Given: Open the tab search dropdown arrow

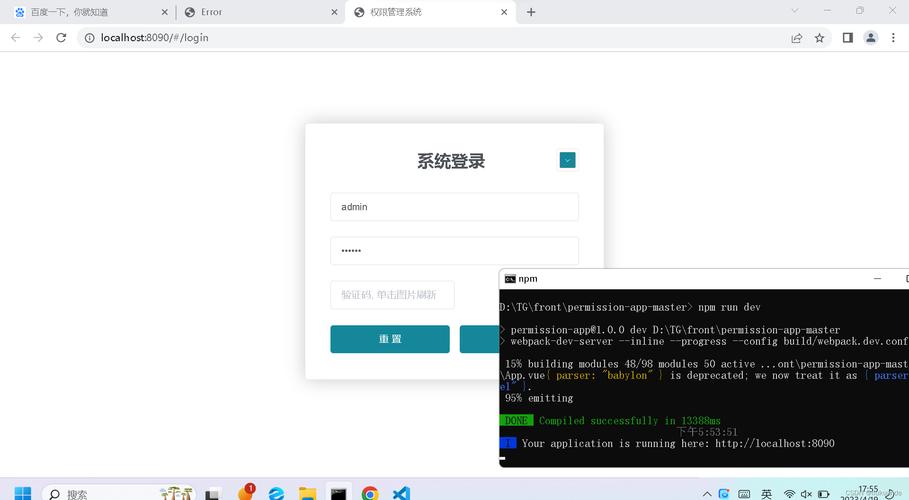Looking at the screenshot, I should [x=795, y=10].
